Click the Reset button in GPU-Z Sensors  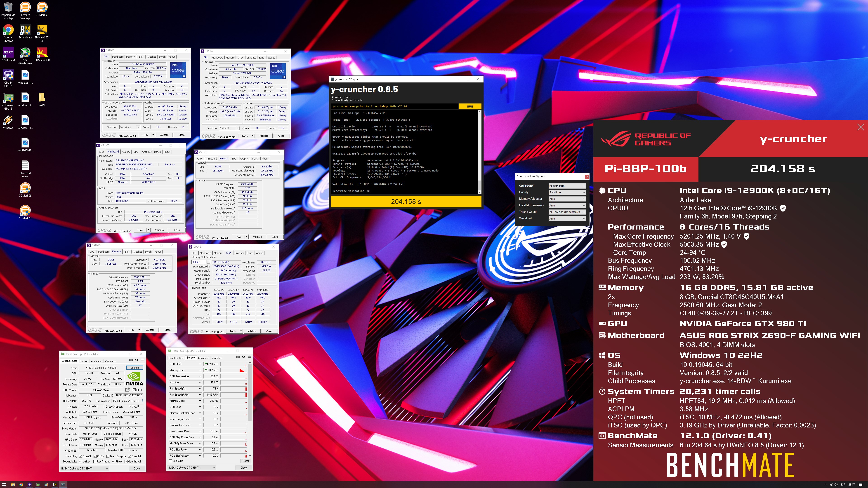tap(246, 461)
